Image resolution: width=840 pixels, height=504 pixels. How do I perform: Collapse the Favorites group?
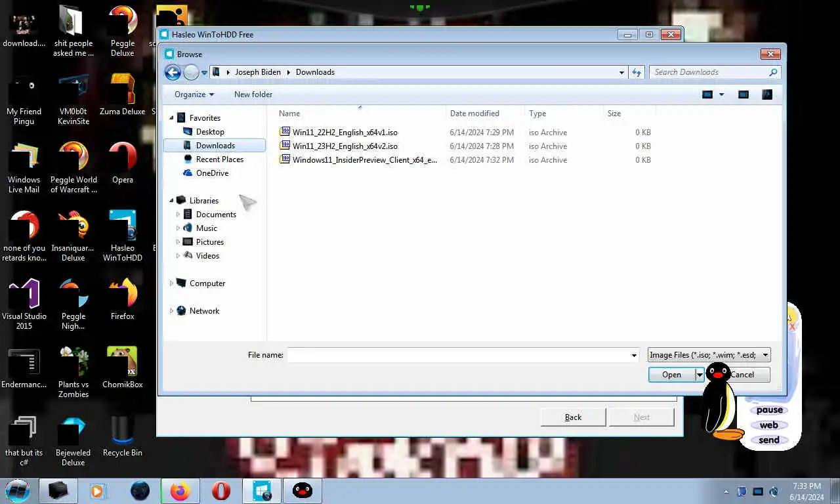172,118
